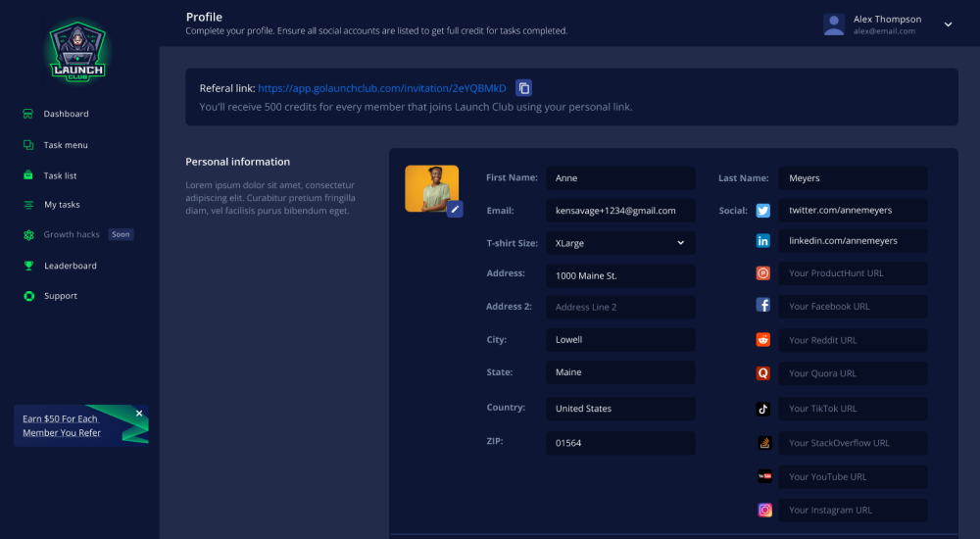Click the linkedin.com/annemeyers field
Screen dimensions: 980x539
(x=853, y=241)
